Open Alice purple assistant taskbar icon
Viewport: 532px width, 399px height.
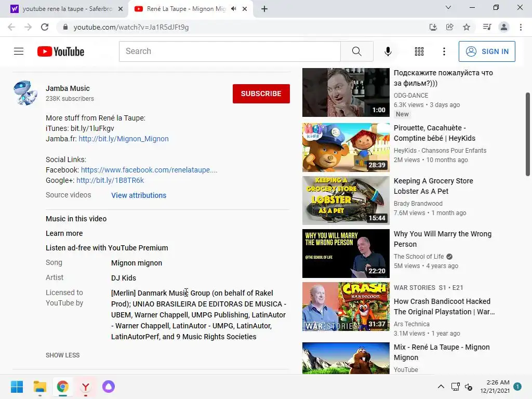coord(109,387)
